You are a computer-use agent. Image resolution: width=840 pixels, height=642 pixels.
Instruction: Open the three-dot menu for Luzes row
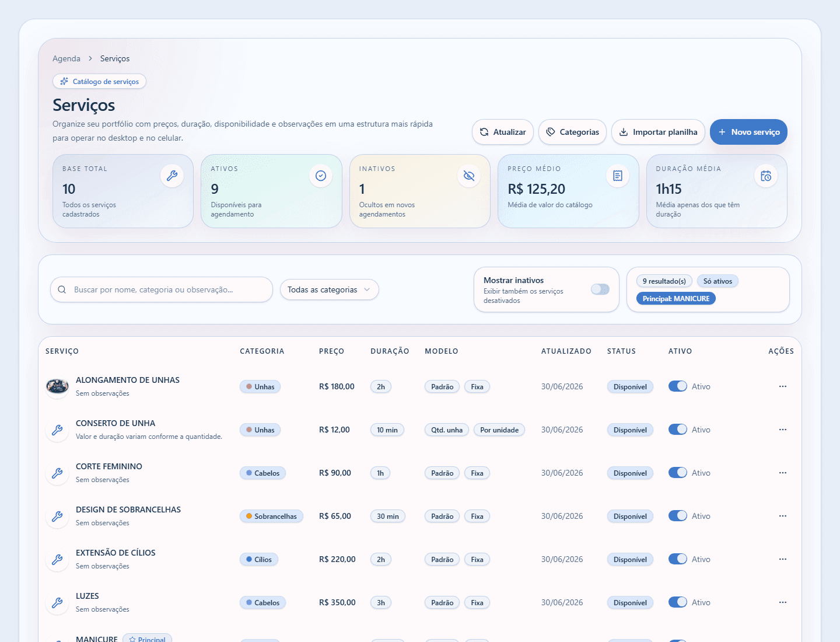coord(783,602)
